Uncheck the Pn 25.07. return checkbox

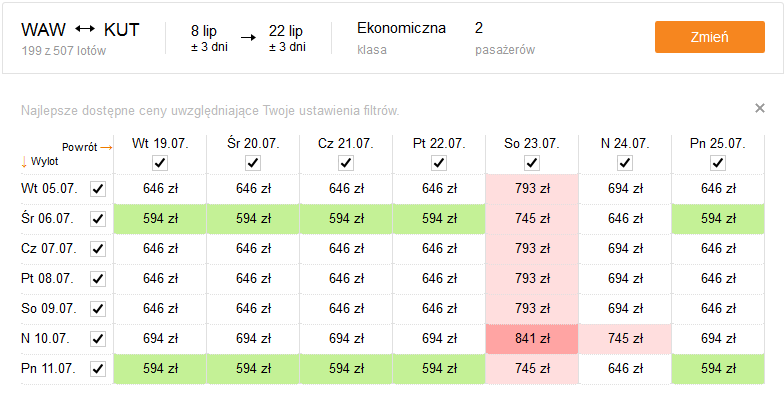tap(718, 163)
